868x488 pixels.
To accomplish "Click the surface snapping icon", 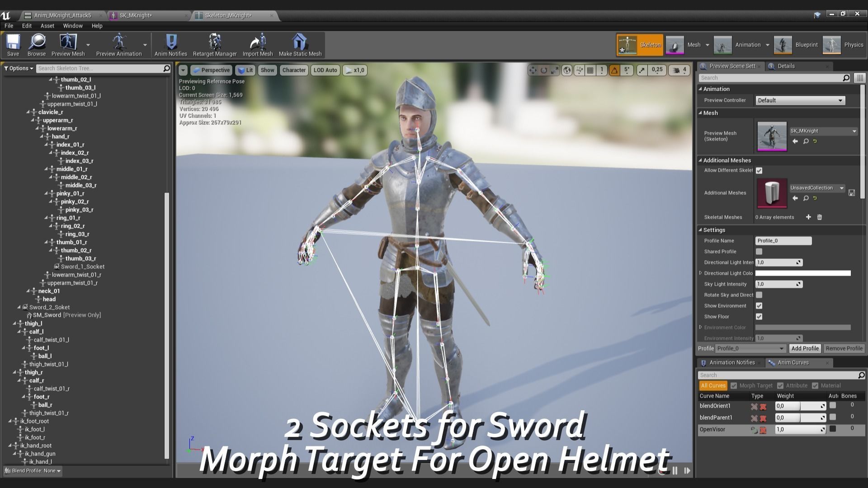I will pyautogui.click(x=579, y=70).
